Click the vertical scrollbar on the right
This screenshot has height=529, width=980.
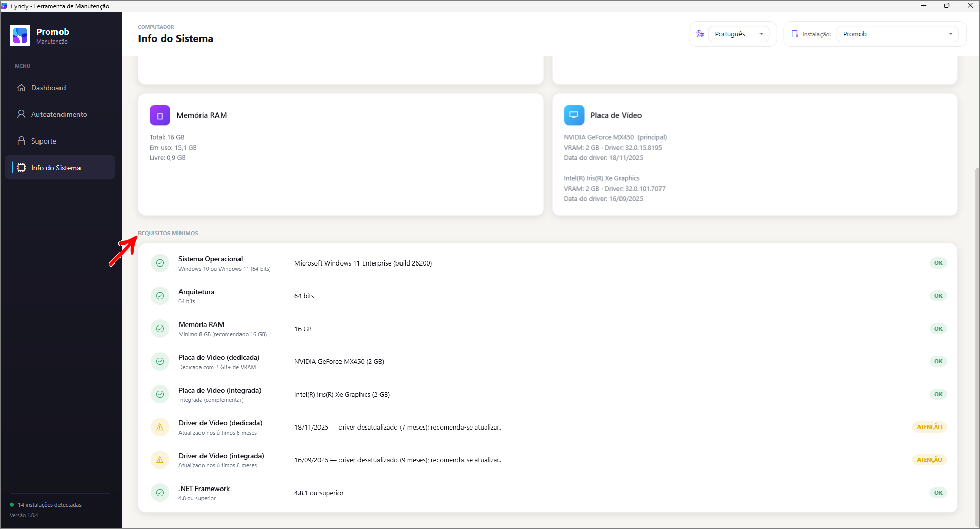click(977, 346)
